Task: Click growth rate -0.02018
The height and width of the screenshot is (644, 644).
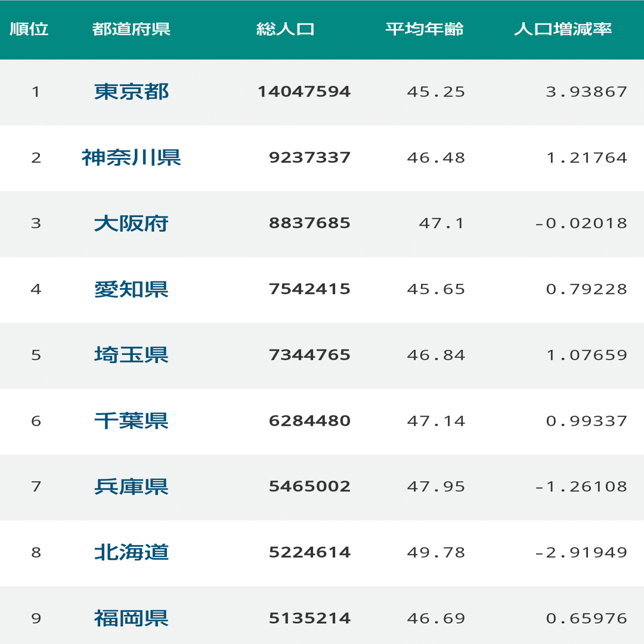Action: coord(581,223)
